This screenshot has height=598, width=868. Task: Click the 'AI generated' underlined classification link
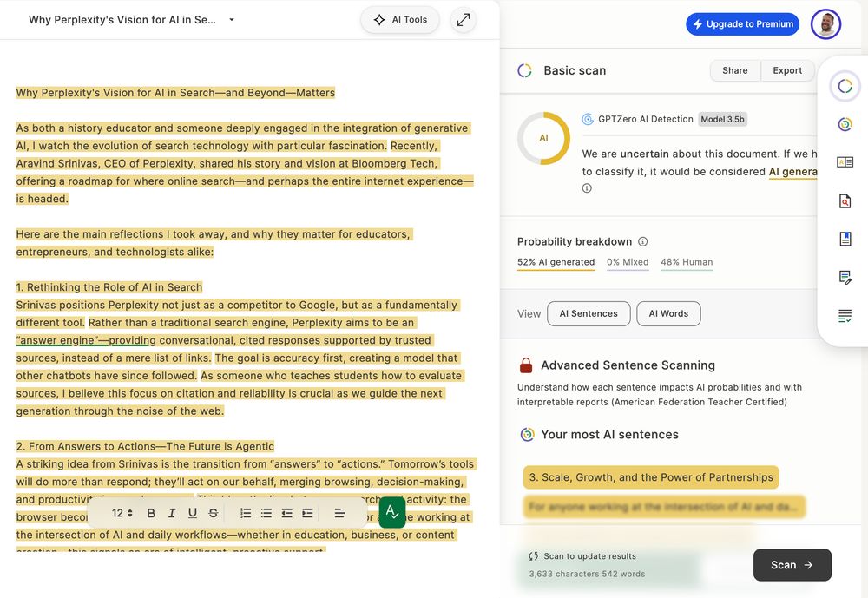792,172
